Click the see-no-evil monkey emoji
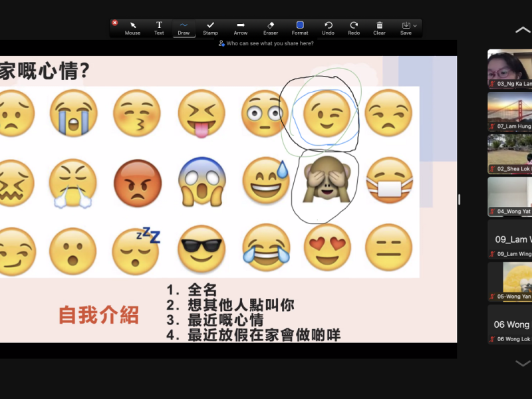This screenshot has width=532, height=399. tap(327, 180)
